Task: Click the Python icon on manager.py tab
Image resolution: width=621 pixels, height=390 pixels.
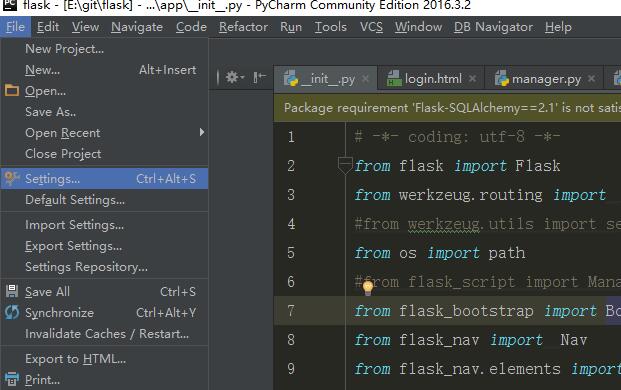Action: 501,78
